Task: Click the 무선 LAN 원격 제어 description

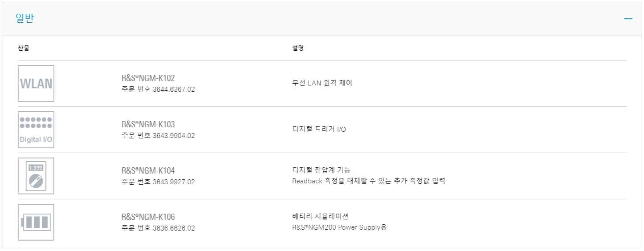Action: [x=322, y=83]
